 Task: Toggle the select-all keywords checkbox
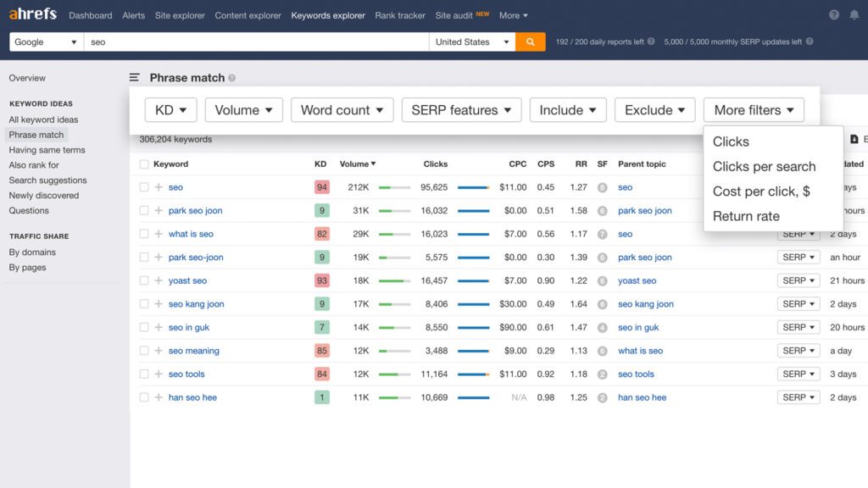144,164
